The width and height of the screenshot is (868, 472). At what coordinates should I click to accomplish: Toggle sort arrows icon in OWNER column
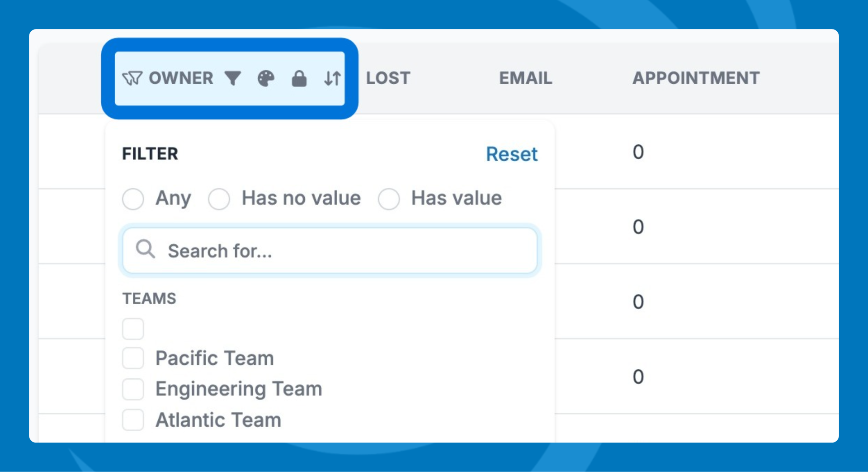point(332,78)
